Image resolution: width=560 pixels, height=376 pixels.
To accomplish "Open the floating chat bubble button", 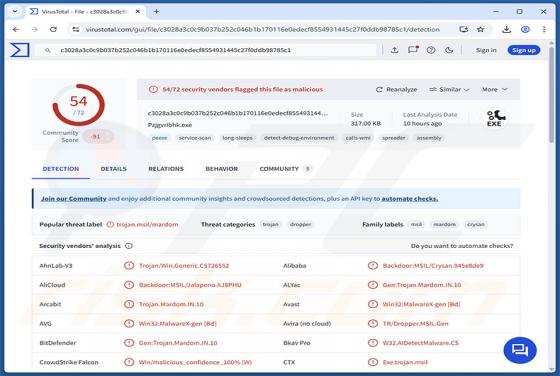I will (x=520, y=350).
